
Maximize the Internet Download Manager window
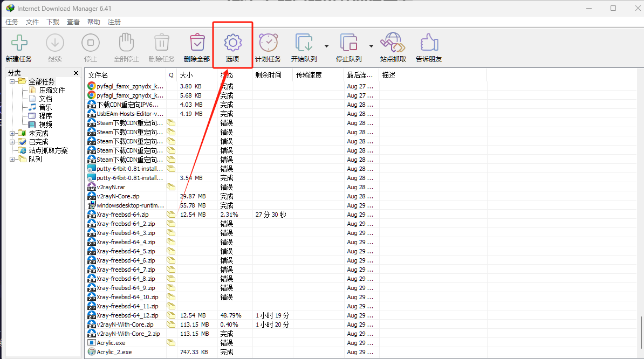(613, 8)
